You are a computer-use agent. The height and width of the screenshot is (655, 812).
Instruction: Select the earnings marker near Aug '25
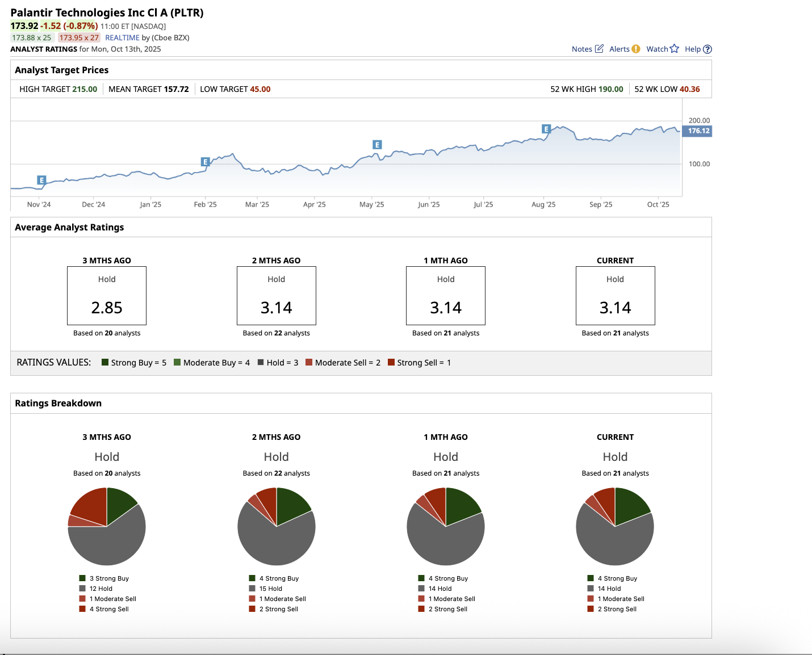pyautogui.click(x=546, y=129)
